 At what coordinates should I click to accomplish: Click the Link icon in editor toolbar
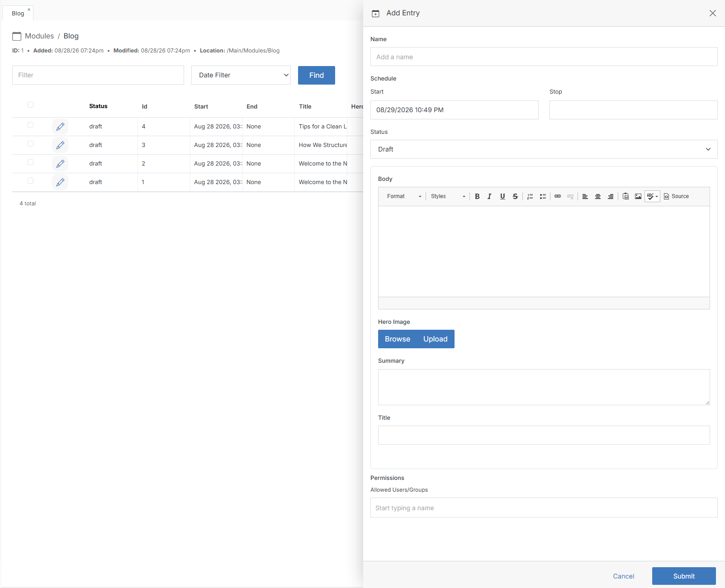point(558,196)
